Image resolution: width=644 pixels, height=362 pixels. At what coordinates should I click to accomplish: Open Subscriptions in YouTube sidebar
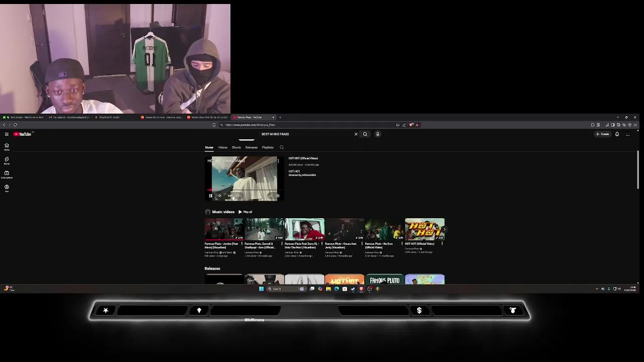click(x=7, y=174)
